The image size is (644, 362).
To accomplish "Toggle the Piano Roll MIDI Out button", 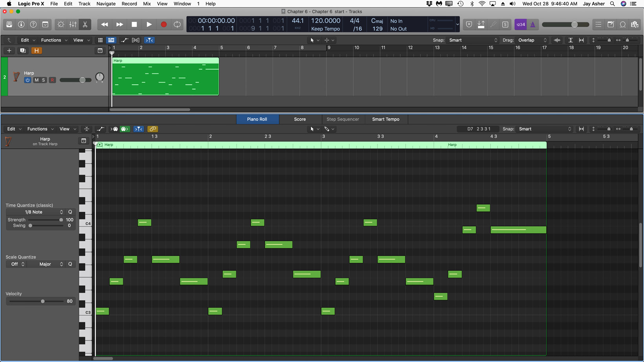I will [125, 129].
